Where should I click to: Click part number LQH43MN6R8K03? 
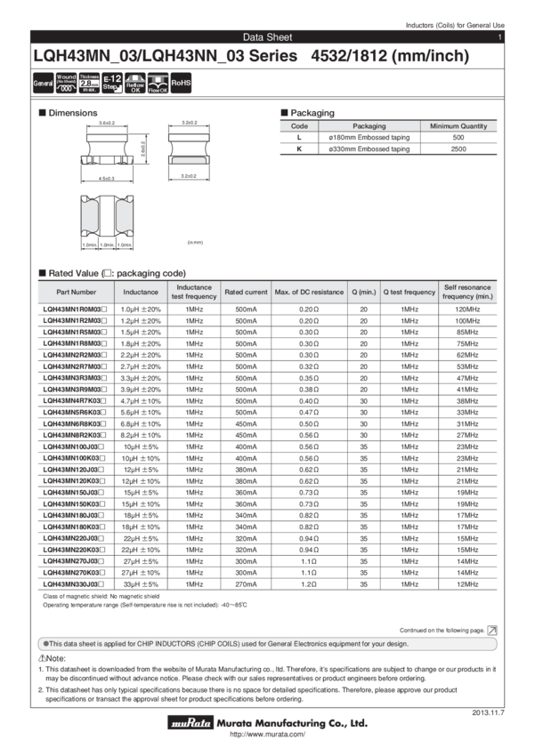pos(74,423)
